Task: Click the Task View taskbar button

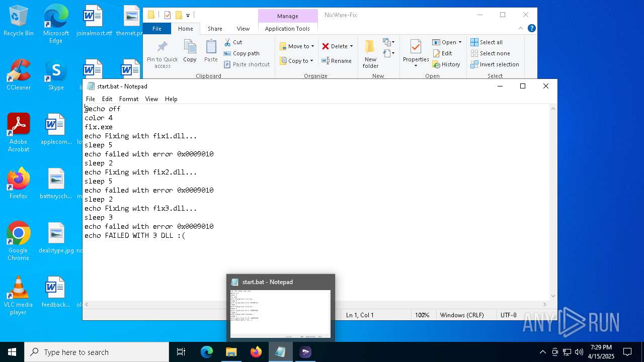Action: point(181,352)
